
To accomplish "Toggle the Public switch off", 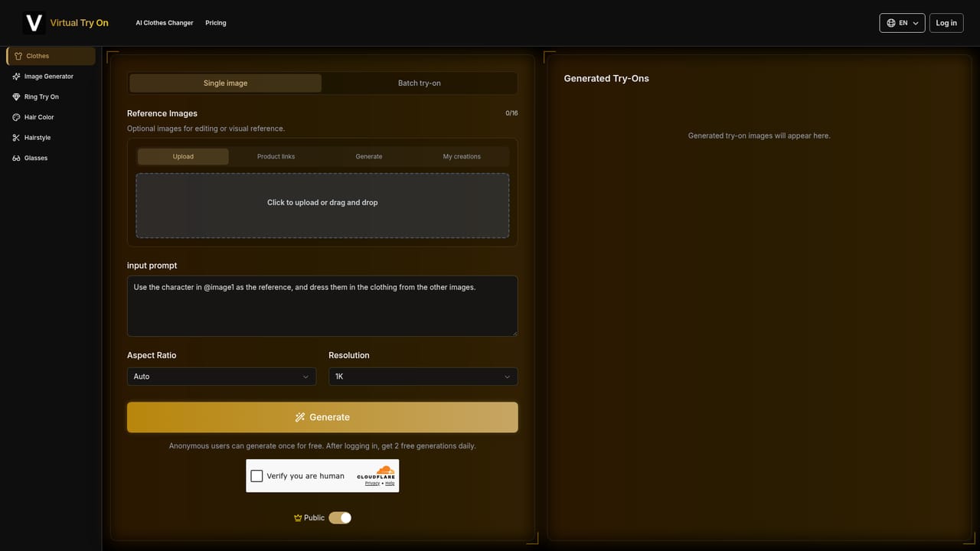I will [340, 518].
